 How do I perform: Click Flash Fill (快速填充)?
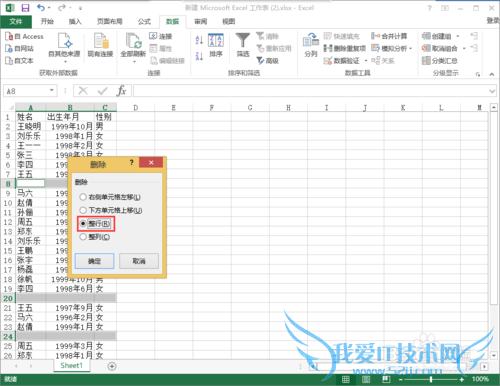tap(342, 36)
